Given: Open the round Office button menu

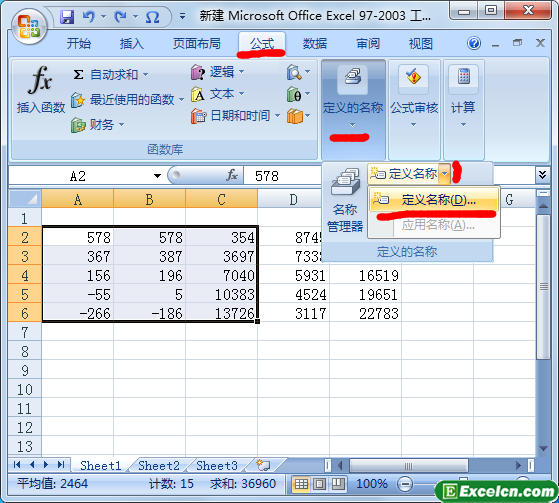Looking at the screenshot, I should (29, 27).
